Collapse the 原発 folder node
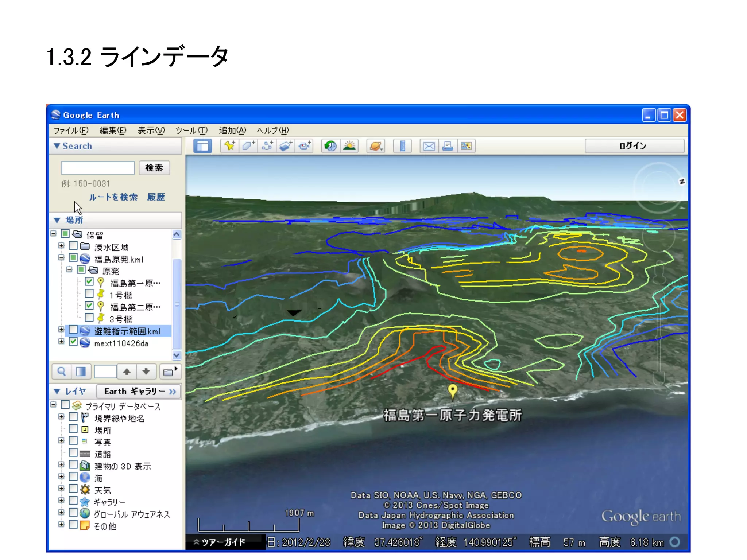The width and height of the screenshot is (747, 560). coord(69,270)
